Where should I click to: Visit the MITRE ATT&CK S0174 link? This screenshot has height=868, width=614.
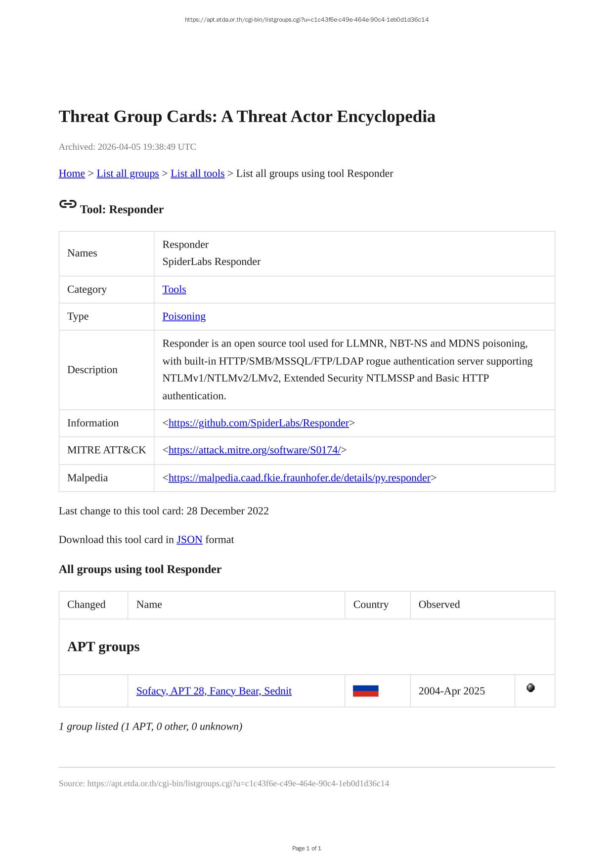click(x=254, y=450)
